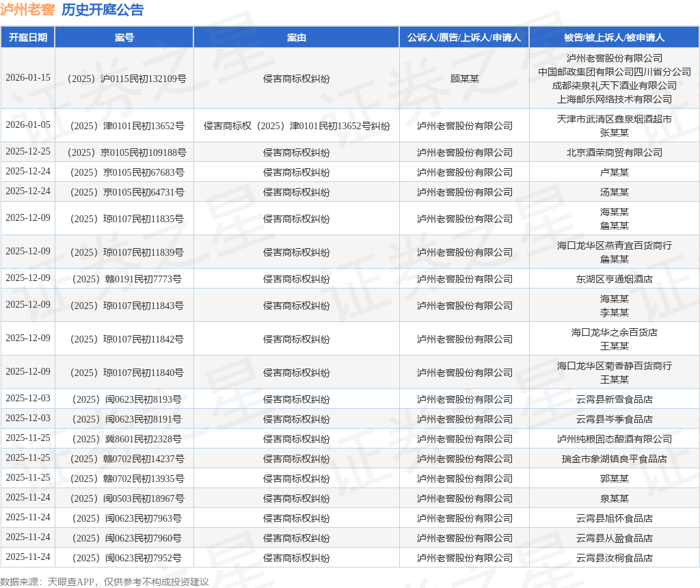Select case number （2025）琼0107民初11835号
This screenshot has width=700, height=588.
pos(124,219)
